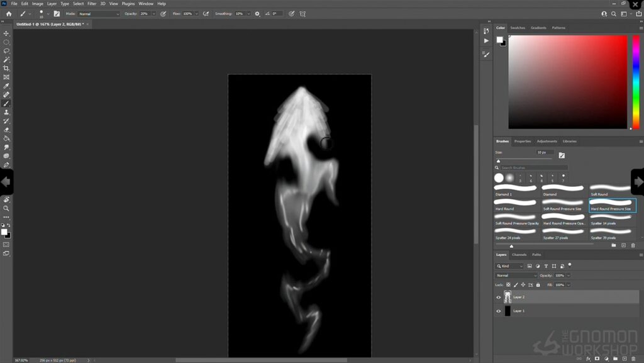Select the Smudge tool

click(6, 147)
